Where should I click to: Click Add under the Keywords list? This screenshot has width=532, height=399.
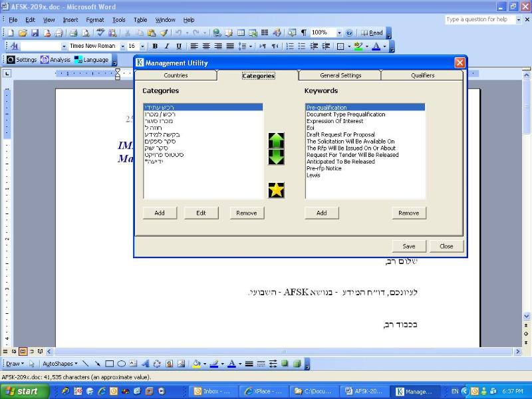click(322, 213)
